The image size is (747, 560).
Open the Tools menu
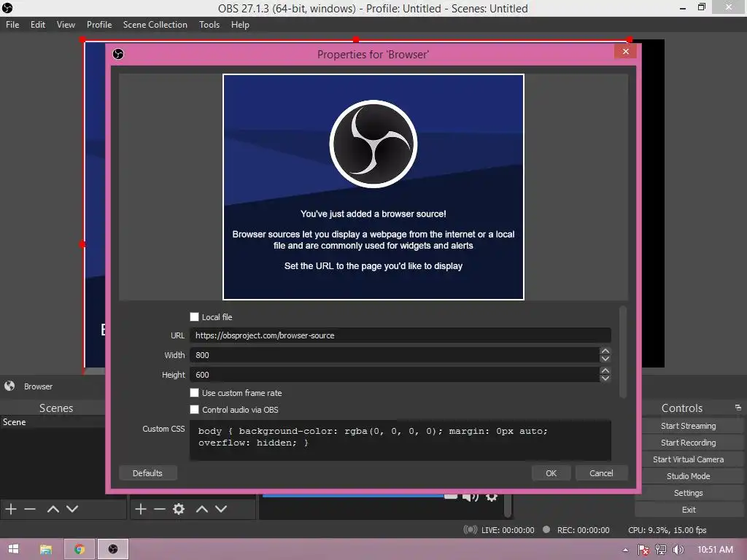coord(209,25)
